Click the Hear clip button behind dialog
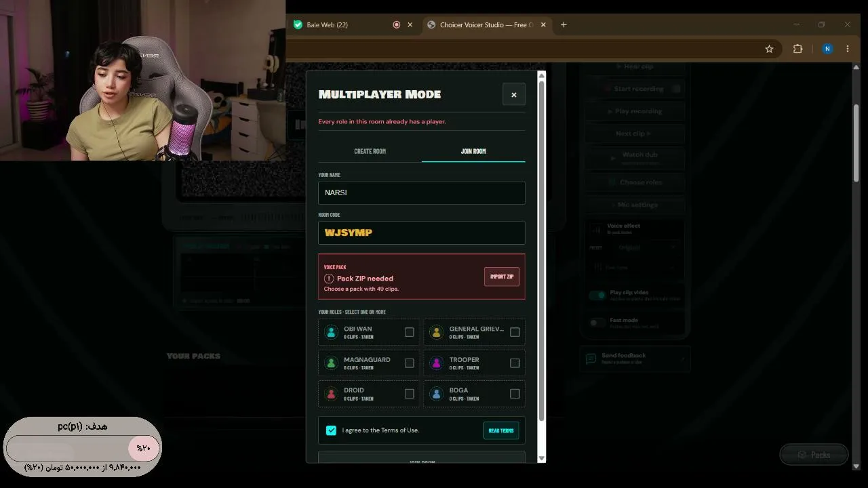Screen dimensions: 868x488 click(x=634, y=66)
